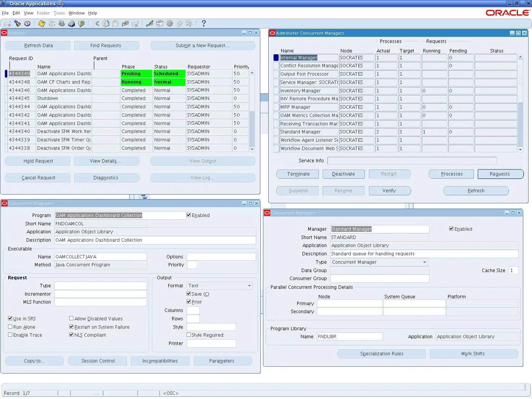Click the Folder Tools toolbar icon
Screen dimensions: 532x399
coord(189,24)
